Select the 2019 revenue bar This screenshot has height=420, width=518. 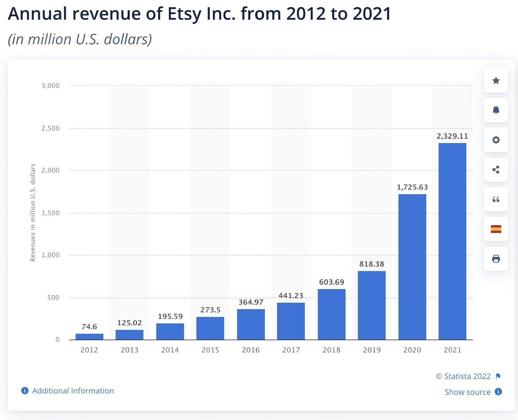click(372, 305)
